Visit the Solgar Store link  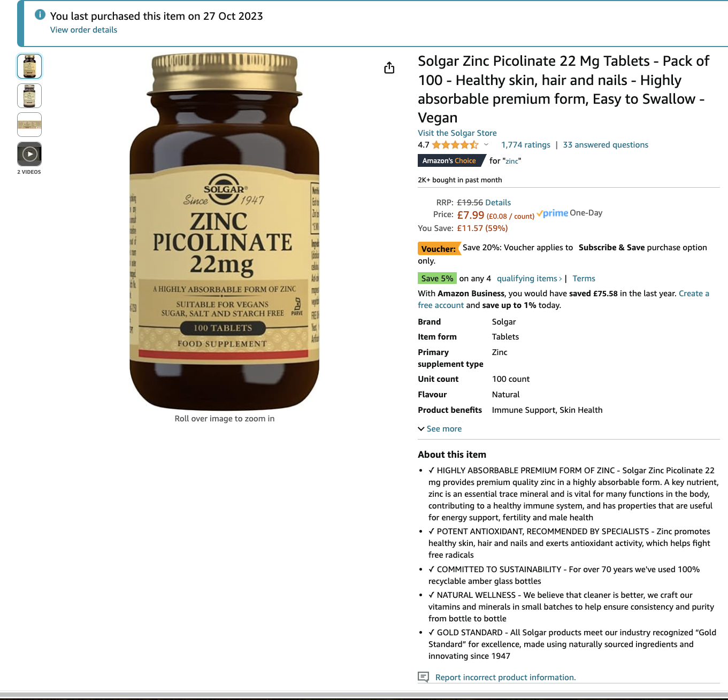(x=457, y=133)
